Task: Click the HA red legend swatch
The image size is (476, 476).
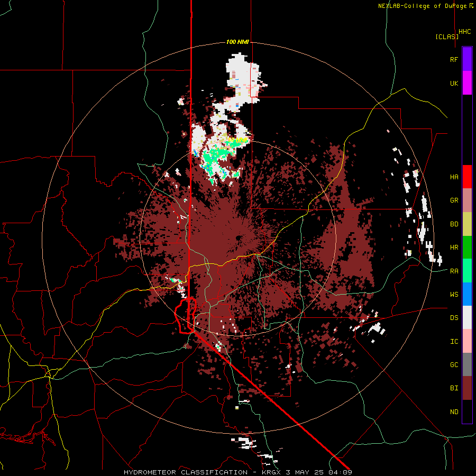Action: pyautogui.click(x=467, y=177)
